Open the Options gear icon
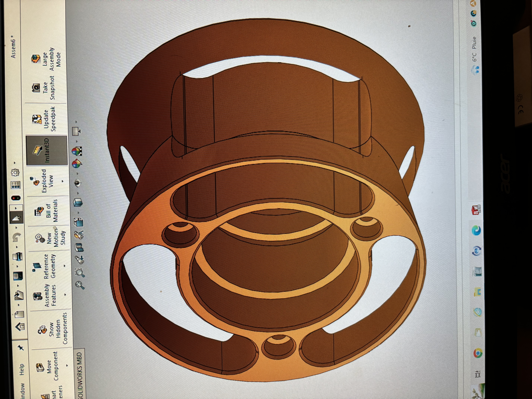 click(x=15, y=172)
